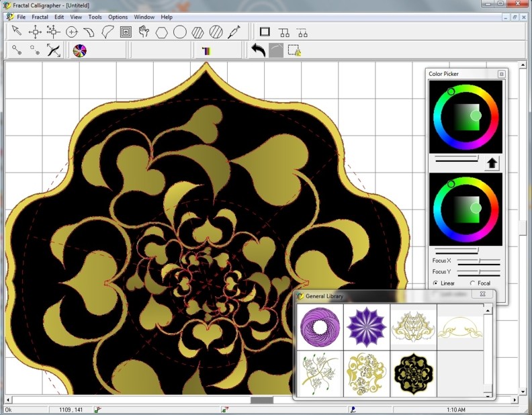
Task: Select the hatched hexagon fill tool
Action: click(197, 32)
